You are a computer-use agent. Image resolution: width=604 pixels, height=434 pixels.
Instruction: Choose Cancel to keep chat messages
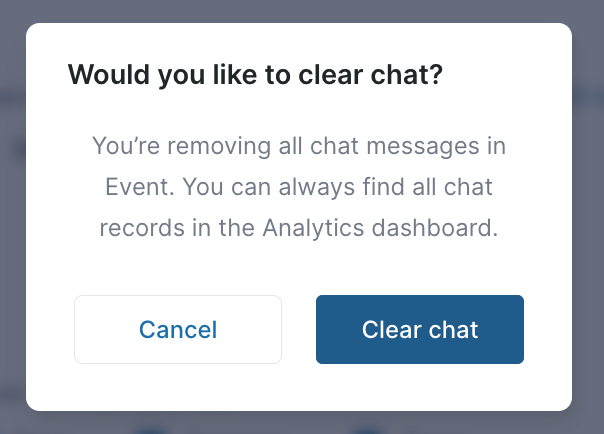[178, 330]
